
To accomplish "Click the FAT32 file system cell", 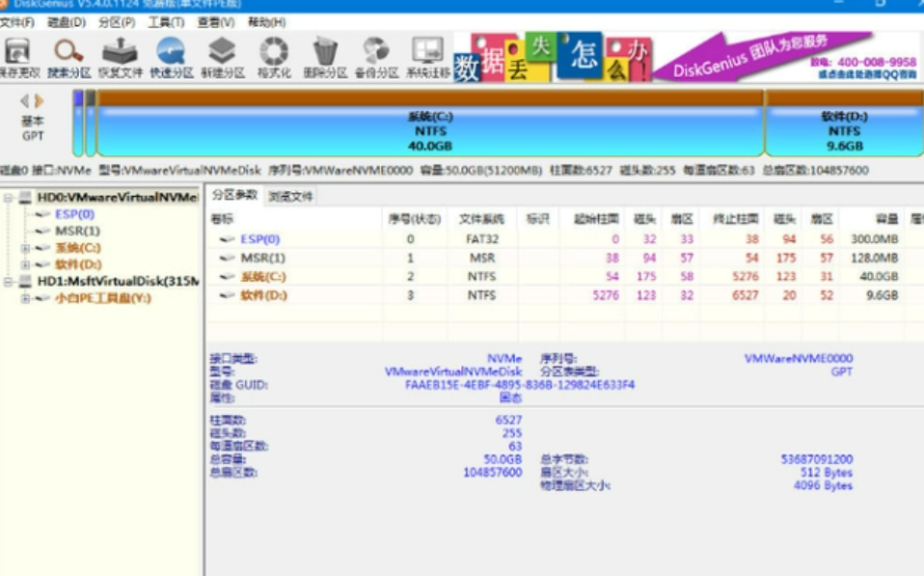I will point(482,239).
